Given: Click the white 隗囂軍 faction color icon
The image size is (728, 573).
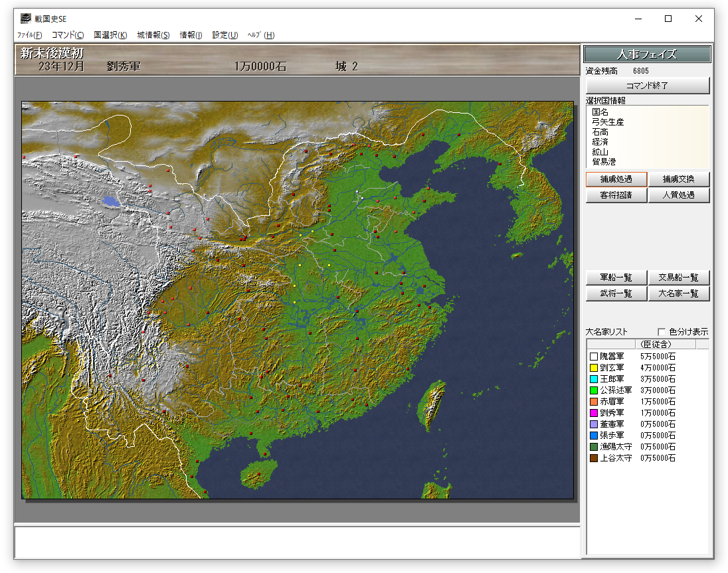Looking at the screenshot, I should pyautogui.click(x=594, y=357).
